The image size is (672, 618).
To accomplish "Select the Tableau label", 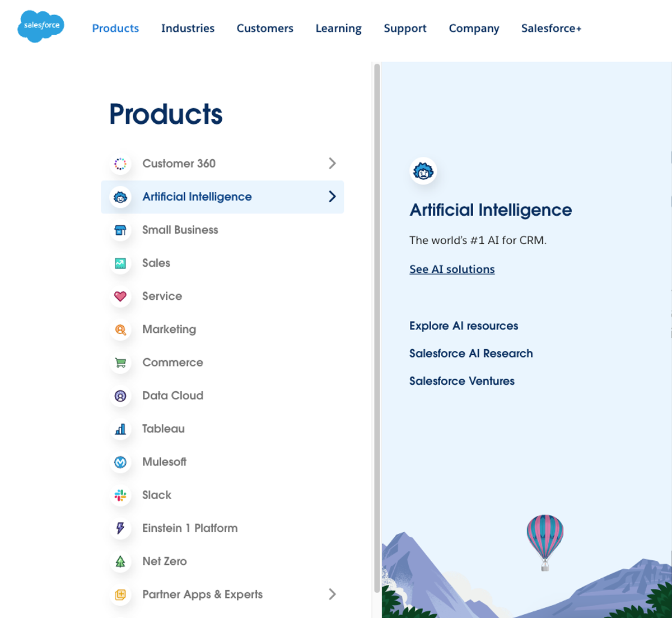I will pyautogui.click(x=164, y=429).
